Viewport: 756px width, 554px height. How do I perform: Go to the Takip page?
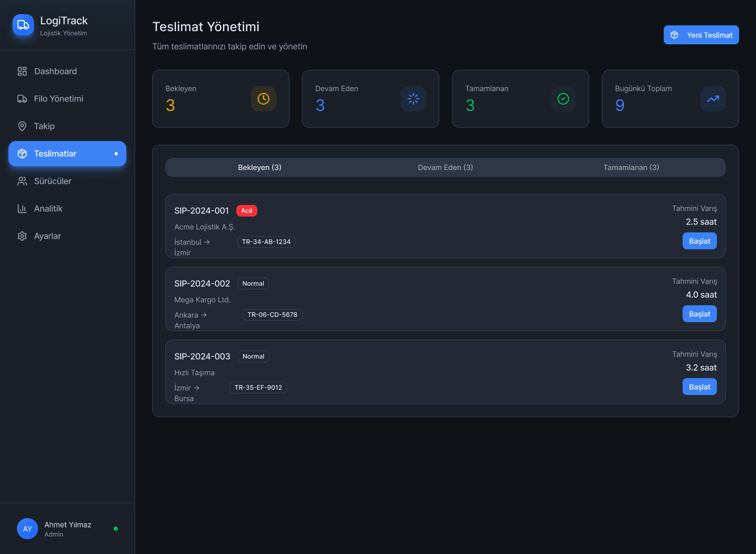click(x=67, y=126)
